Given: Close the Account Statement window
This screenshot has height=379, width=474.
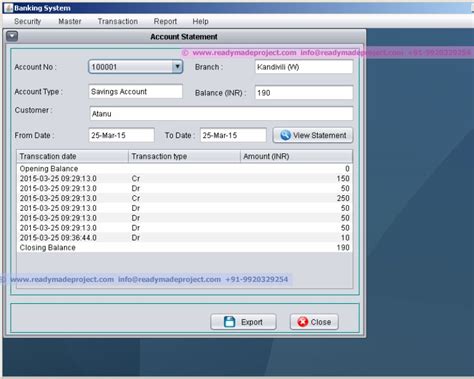Looking at the screenshot, I should tap(314, 322).
